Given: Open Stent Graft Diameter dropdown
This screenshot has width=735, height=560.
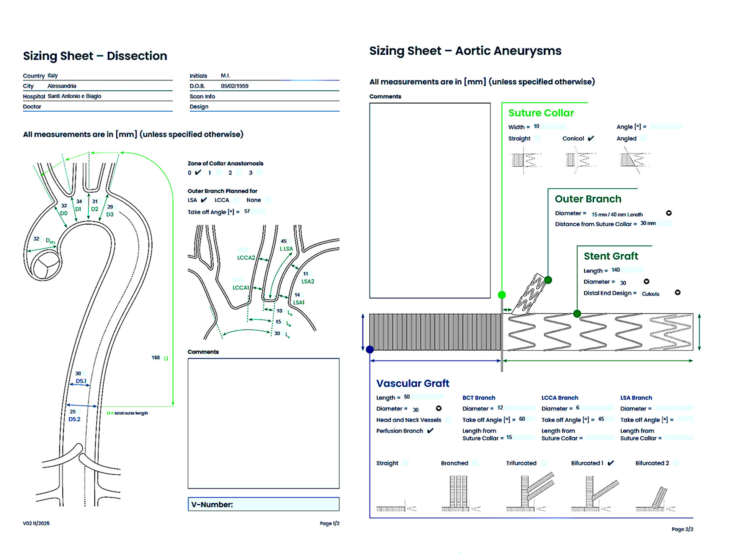Looking at the screenshot, I should point(647,282).
